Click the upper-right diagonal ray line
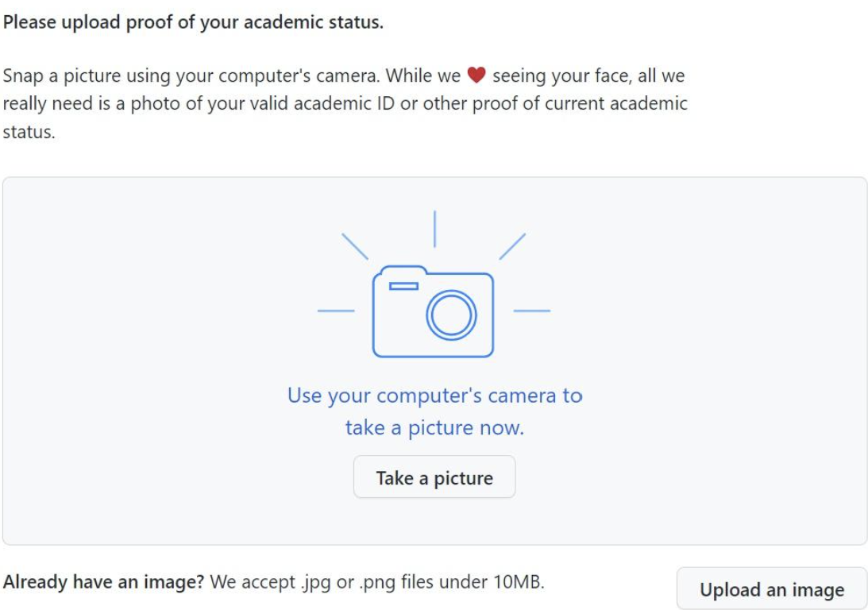Screen dimensions: 868x610 (512, 246)
